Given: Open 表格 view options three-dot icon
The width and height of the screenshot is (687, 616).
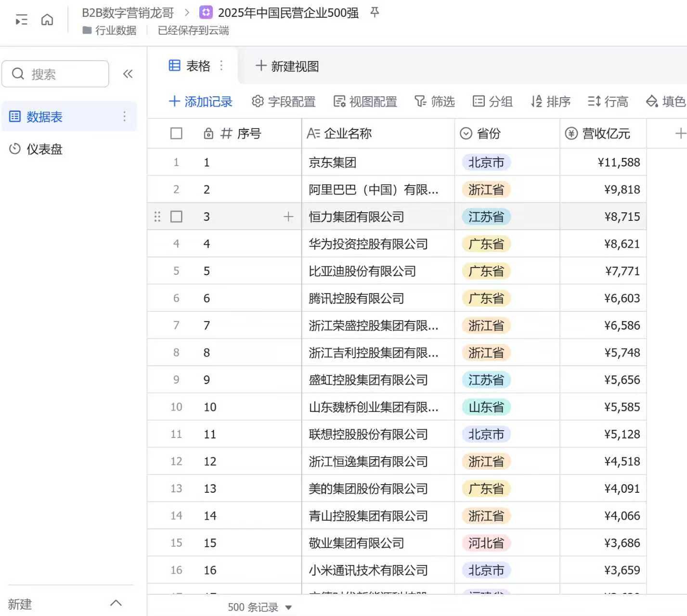Looking at the screenshot, I should point(221,65).
